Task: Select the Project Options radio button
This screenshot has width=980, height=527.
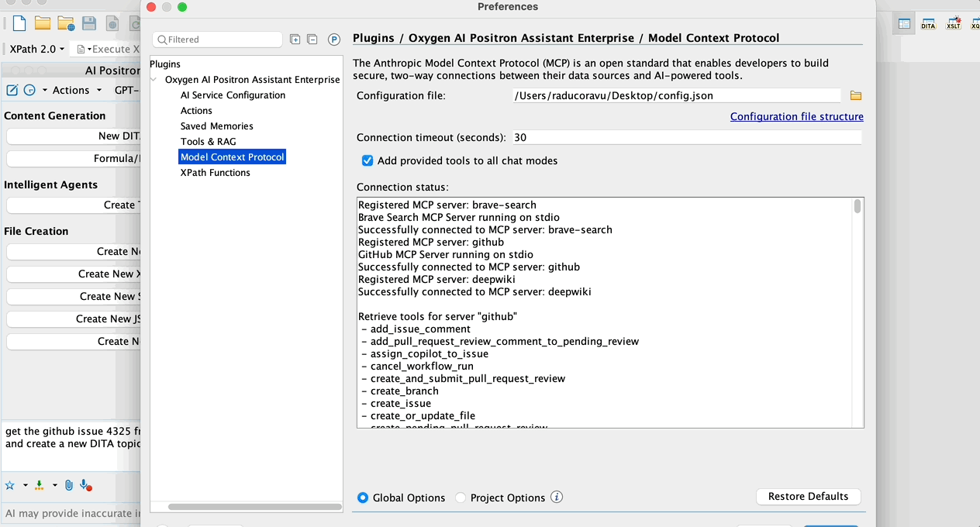Action: 461,498
